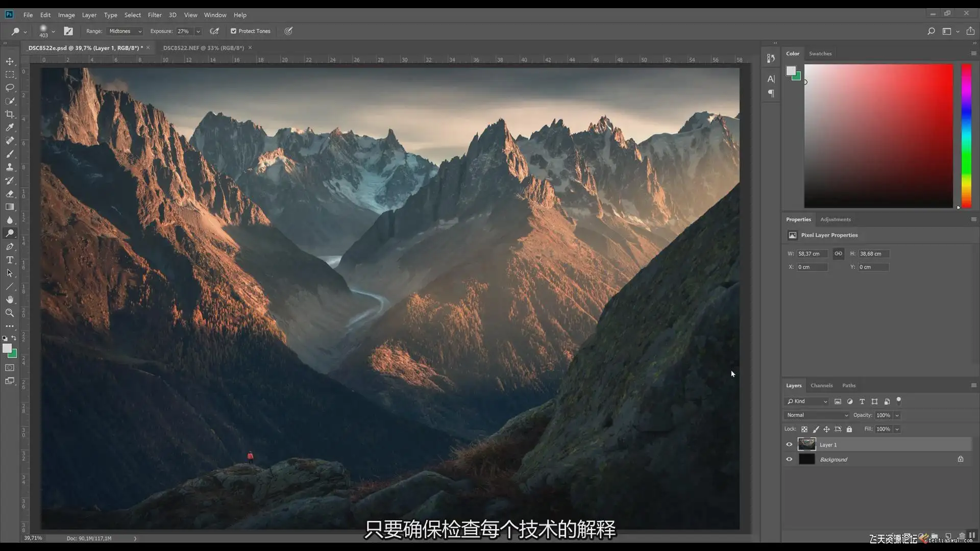
Task: Select the Zoom tool in toolbar
Action: coord(10,313)
